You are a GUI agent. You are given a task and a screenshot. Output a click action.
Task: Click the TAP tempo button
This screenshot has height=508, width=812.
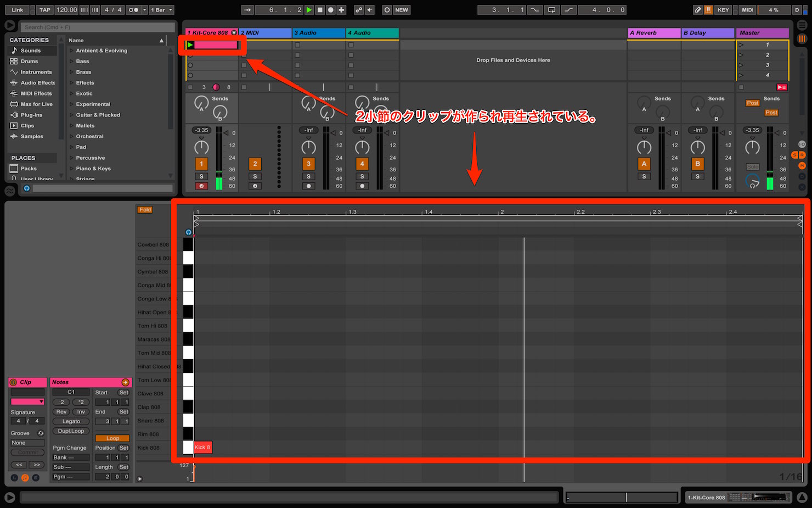point(45,10)
